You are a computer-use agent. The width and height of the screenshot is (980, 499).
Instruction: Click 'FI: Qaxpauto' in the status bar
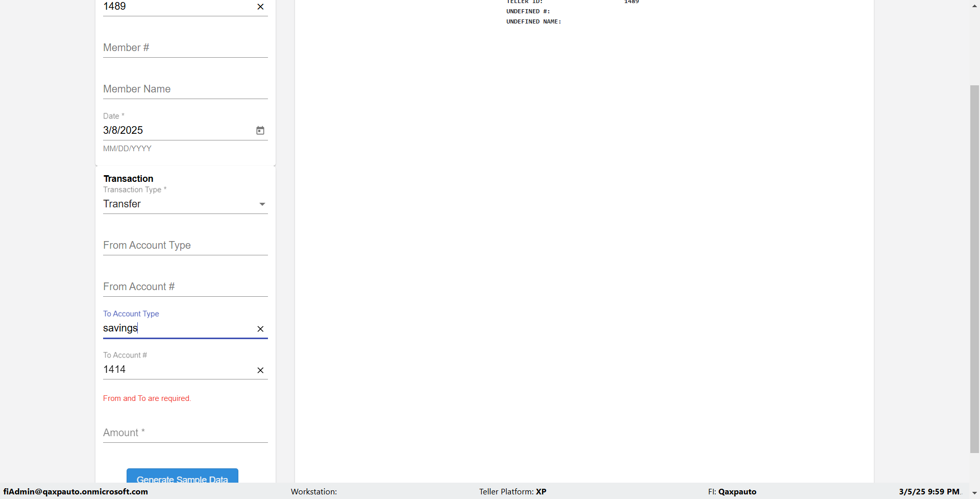pos(732,491)
